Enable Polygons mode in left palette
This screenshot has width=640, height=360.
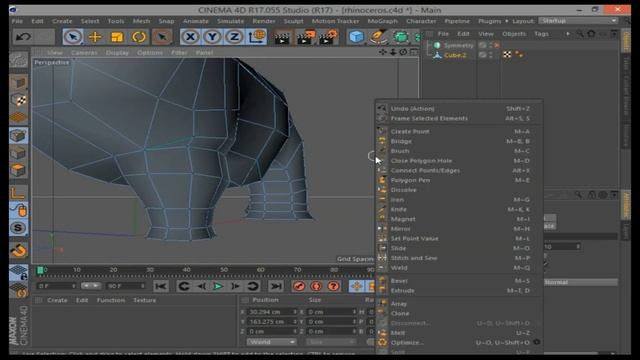click(18, 170)
